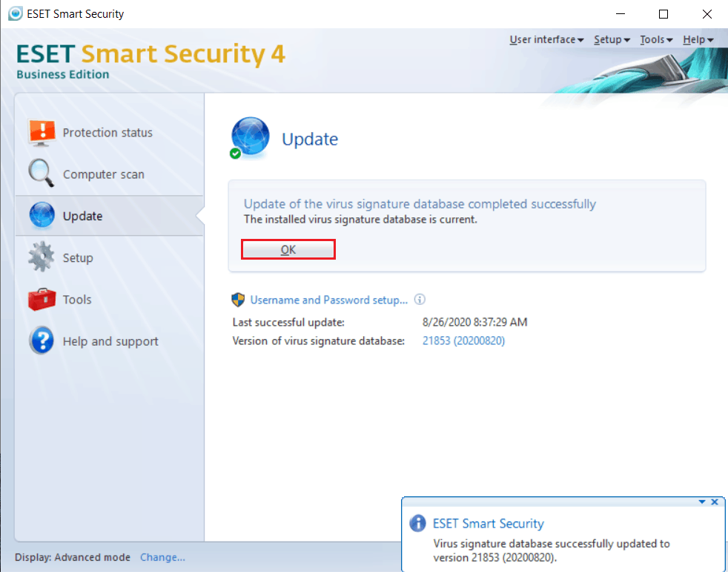Open the Help menu at the top right
728x572 pixels.
[x=698, y=40]
